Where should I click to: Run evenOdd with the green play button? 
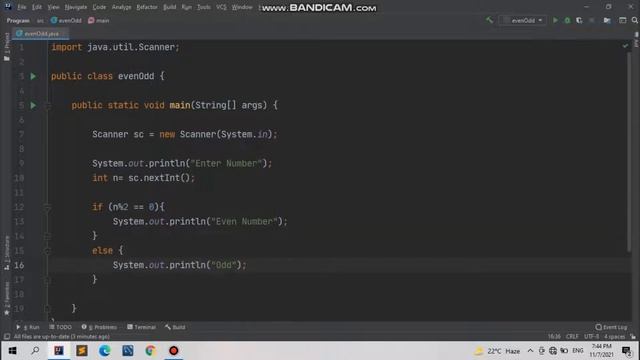[x=555, y=20]
